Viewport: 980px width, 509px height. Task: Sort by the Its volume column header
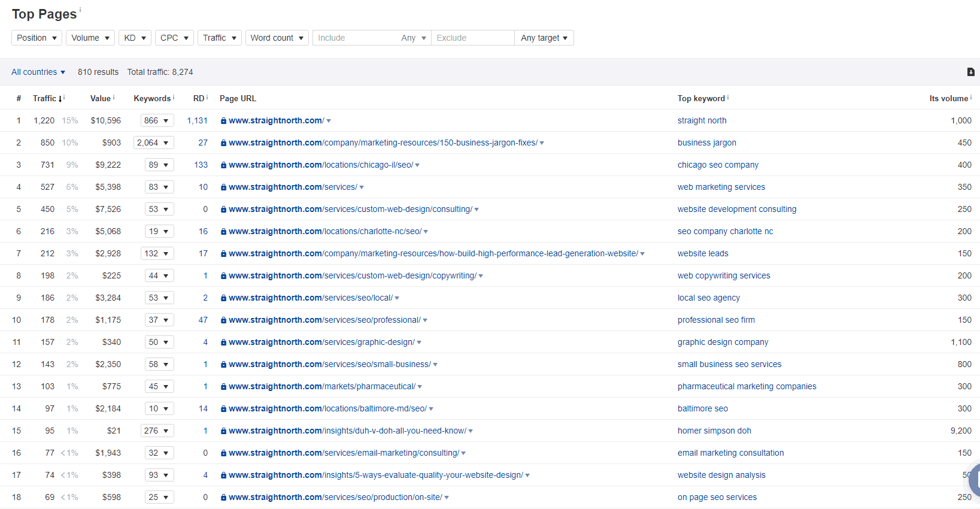pyautogui.click(x=948, y=98)
